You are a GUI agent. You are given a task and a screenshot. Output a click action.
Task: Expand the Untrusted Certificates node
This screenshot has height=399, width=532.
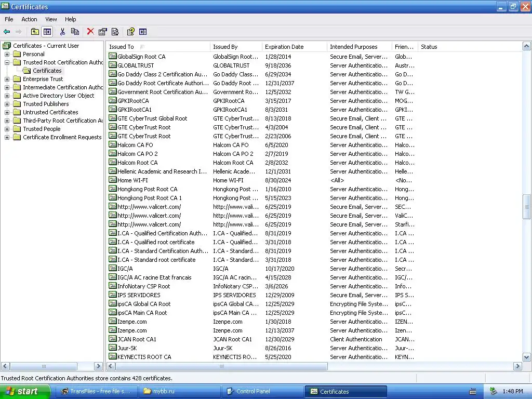[x=7, y=112]
